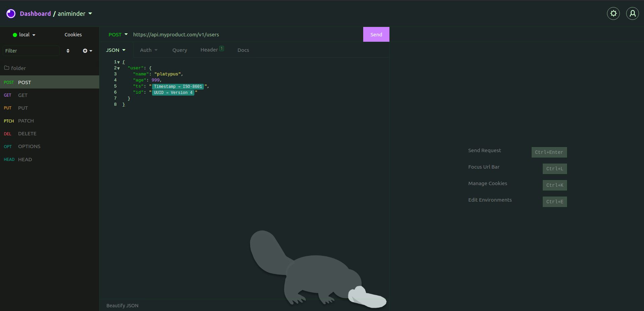Open the JSON body type dropdown

click(x=116, y=50)
